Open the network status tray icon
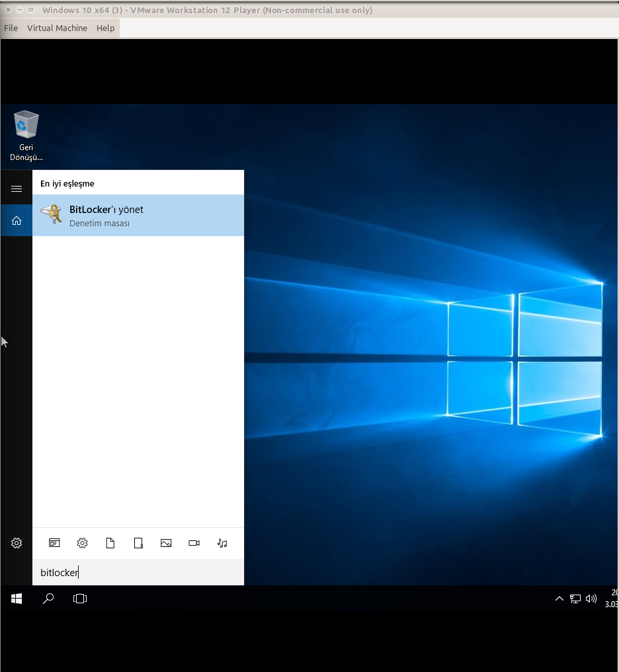619x672 pixels. [x=575, y=599]
